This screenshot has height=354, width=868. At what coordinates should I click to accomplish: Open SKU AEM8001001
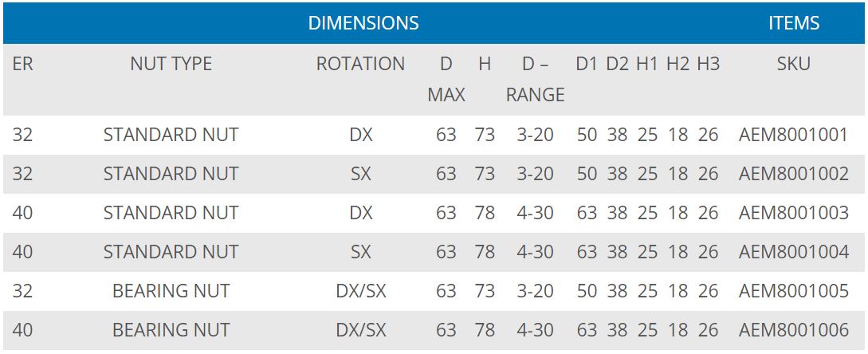[793, 135]
